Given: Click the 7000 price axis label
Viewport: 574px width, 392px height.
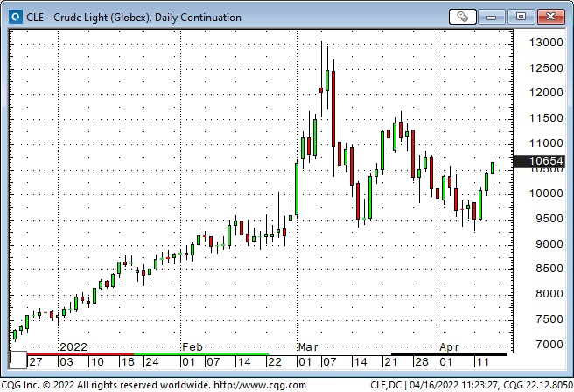Looking at the screenshot, I should 549,345.
